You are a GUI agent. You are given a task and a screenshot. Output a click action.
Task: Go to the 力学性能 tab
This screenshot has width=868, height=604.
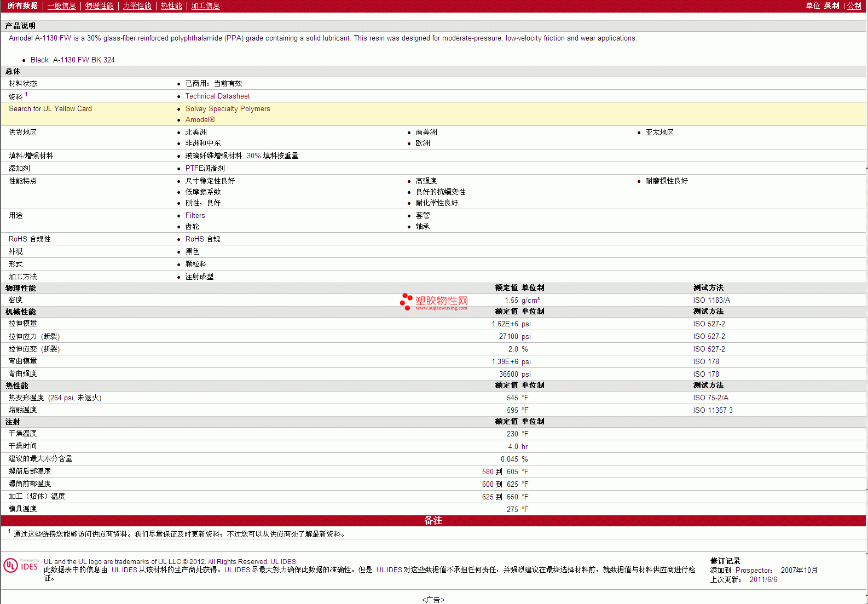coord(137,6)
